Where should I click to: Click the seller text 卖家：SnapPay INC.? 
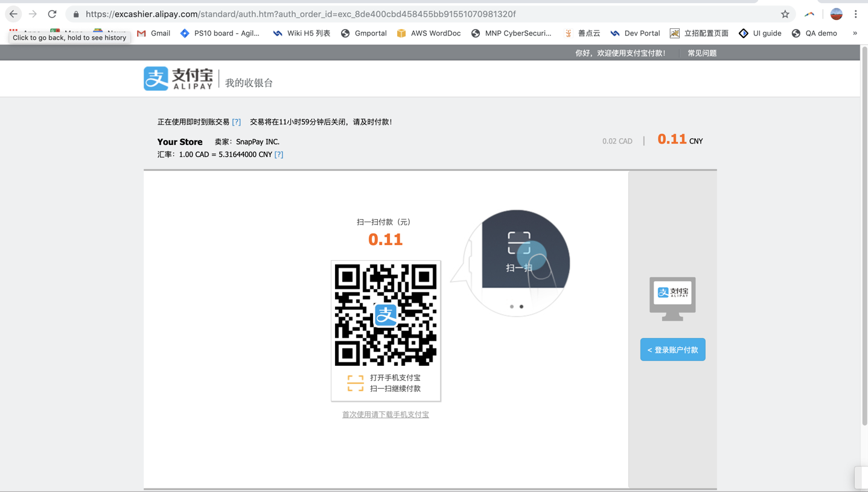pyautogui.click(x=247, y=142)
